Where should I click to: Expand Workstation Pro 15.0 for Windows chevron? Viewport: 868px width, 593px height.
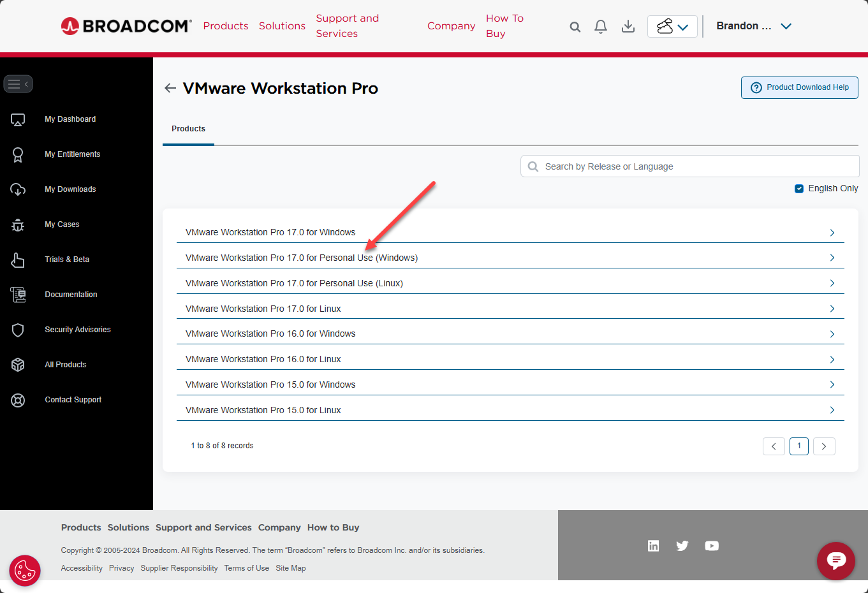[x=832, y=384]
